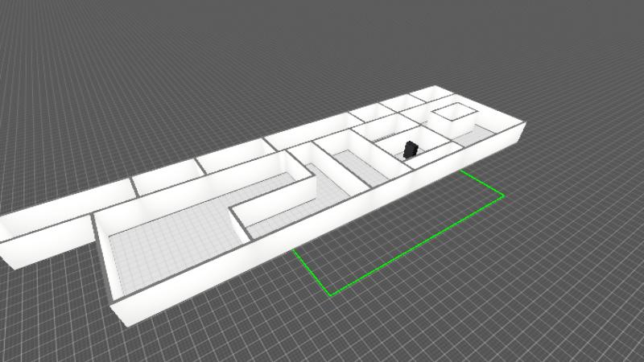
Task: Click the green outline's lower-right edge
Action: [419, 245]
